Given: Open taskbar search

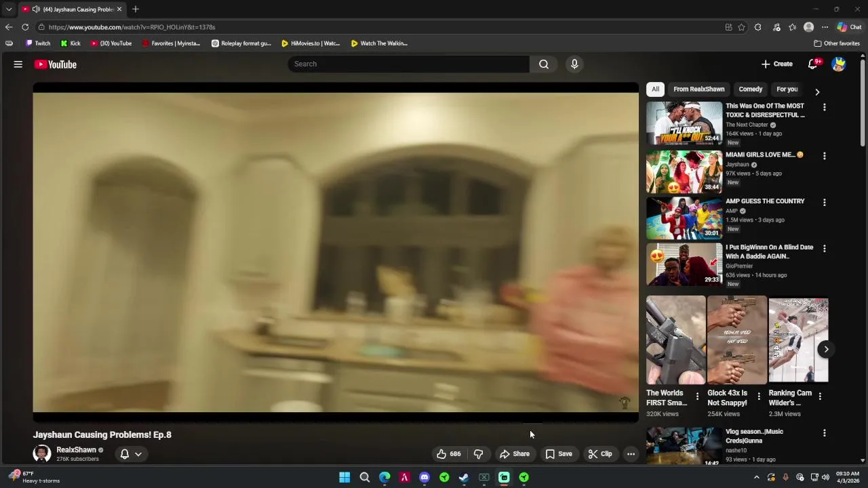Looking at the screenshot, I should (x=365, y=477).
